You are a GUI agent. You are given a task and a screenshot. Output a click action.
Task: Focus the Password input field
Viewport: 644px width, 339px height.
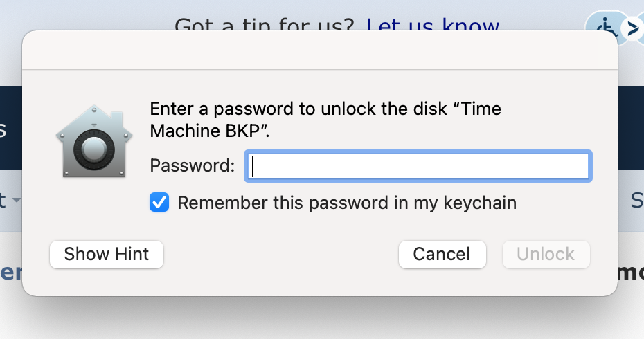pos(418,166)
